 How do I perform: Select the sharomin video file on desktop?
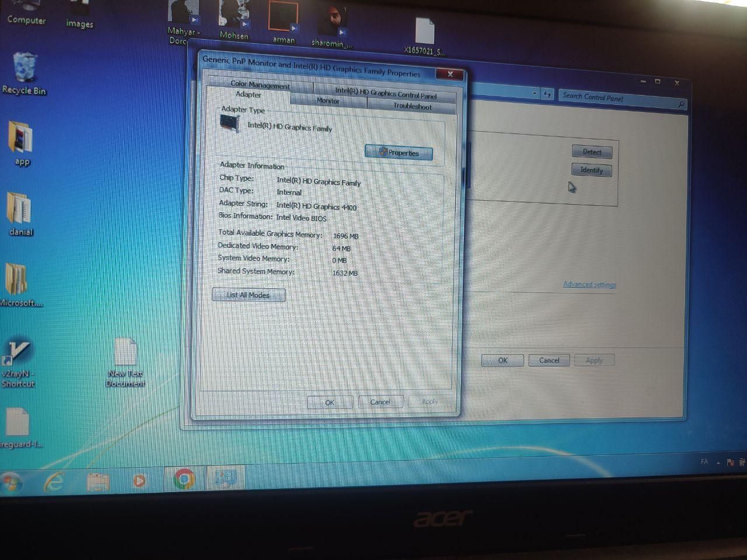(331, 26)
